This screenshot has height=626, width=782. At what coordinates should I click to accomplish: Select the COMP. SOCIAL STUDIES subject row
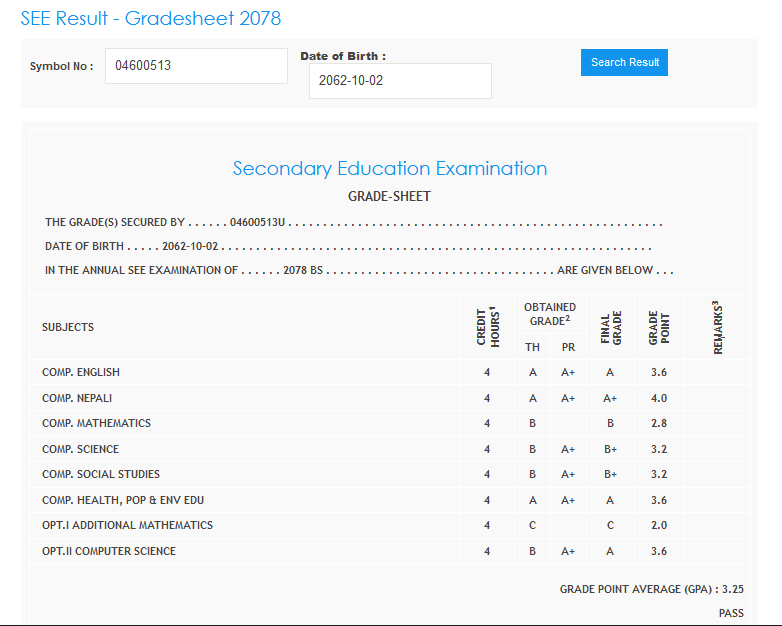coord(101,474)
